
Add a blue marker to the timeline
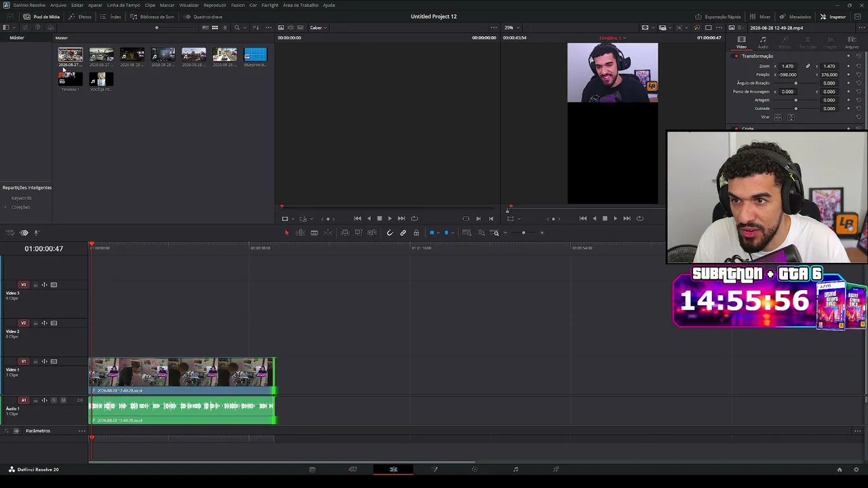click(x=446, y=233)
